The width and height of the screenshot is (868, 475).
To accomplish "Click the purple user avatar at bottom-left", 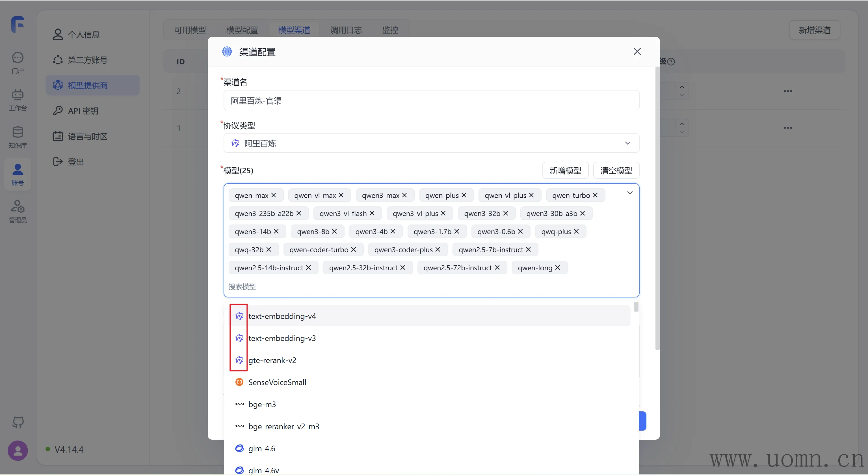I will pyautogui.click(x=18, y=450).
